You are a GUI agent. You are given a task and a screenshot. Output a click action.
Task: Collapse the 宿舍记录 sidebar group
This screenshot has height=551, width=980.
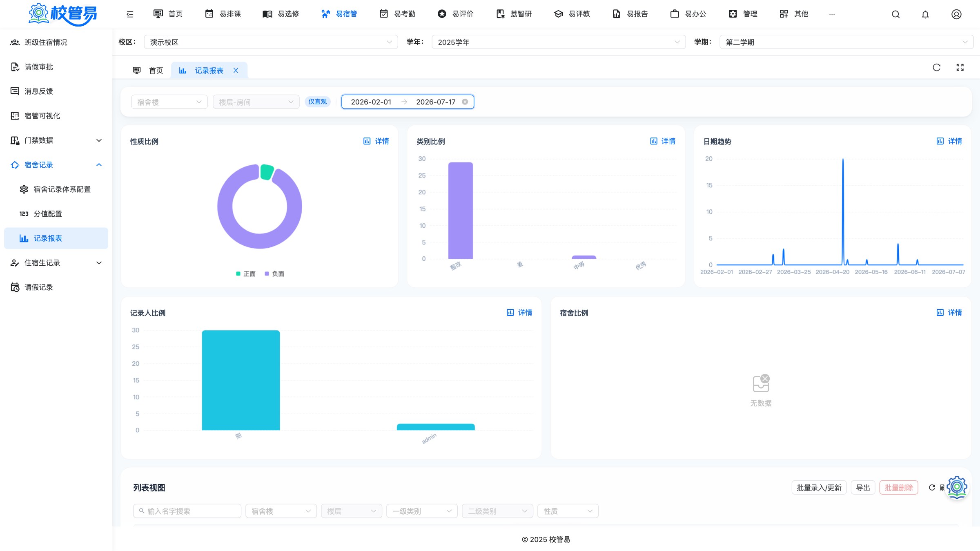56,165
